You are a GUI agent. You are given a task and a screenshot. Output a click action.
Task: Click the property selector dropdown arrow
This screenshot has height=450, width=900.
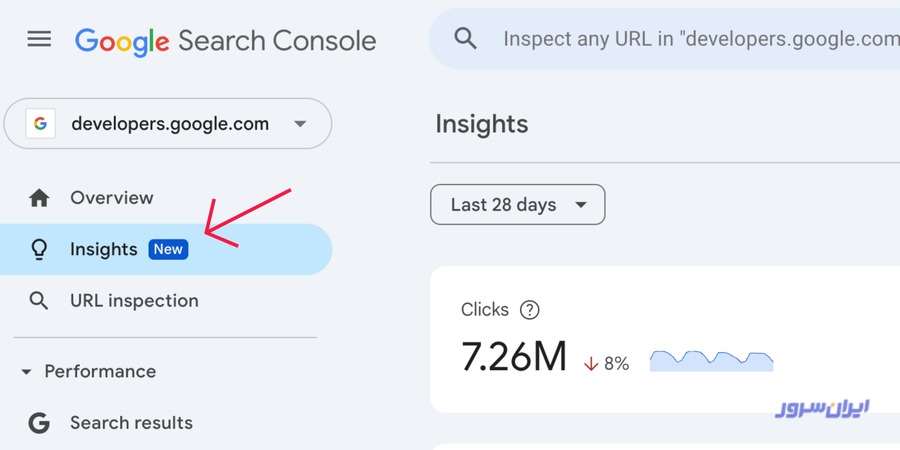(x=300, y=124)
